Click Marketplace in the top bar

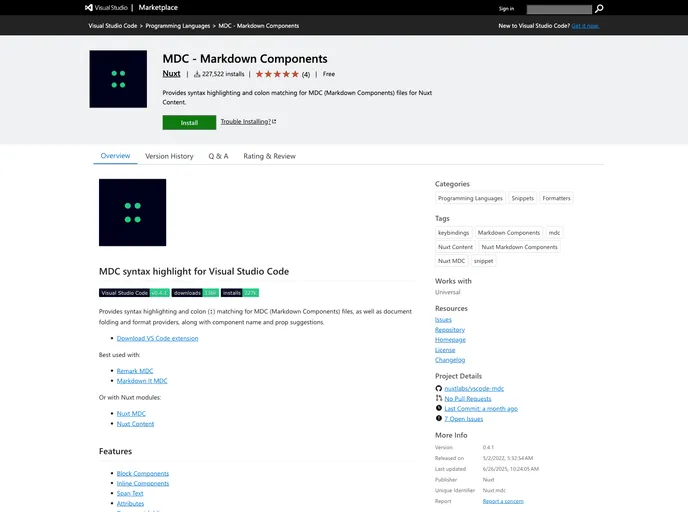(x=158, y=7)
